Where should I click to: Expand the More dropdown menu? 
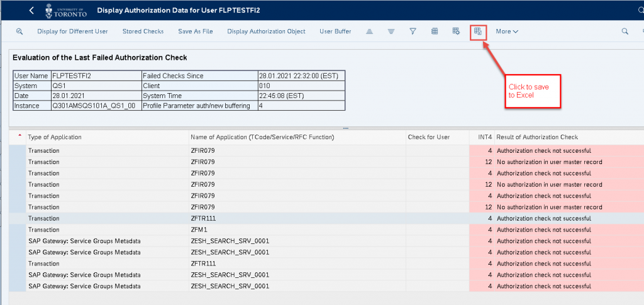coord(507,31)
